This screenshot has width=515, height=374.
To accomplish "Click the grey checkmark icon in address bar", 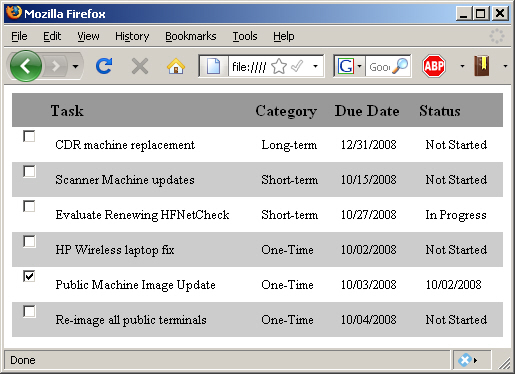I will point(297,66).
